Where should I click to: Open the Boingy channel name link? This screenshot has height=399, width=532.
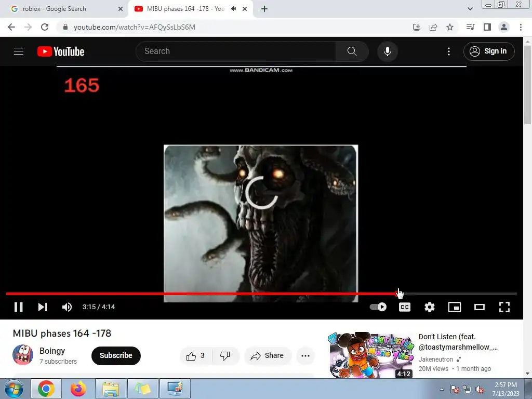pos(52,351)
